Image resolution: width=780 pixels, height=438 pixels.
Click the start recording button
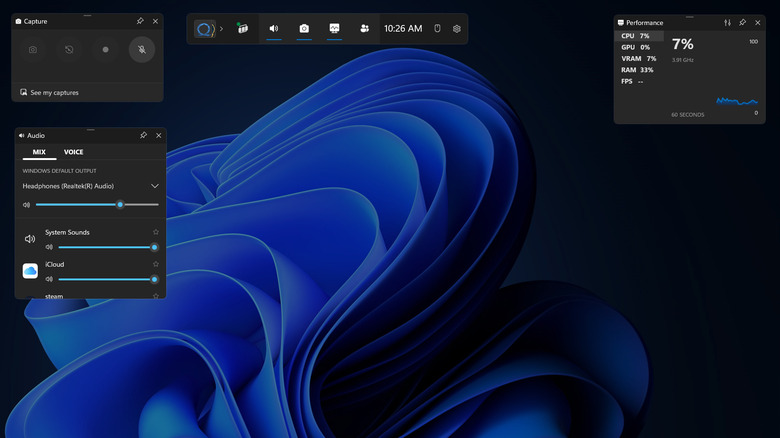tap(105, 49)
